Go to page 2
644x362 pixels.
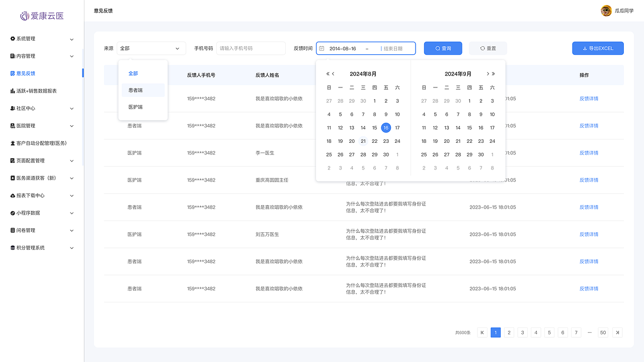[509, 332]
